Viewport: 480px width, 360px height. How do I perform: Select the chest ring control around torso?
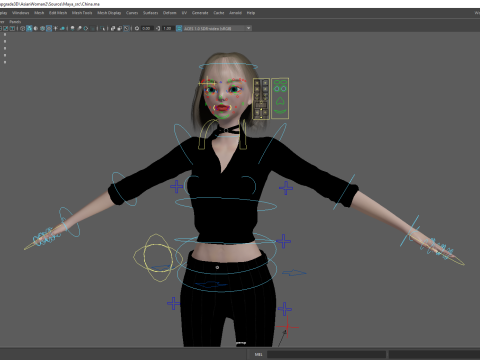click(226, 204)
